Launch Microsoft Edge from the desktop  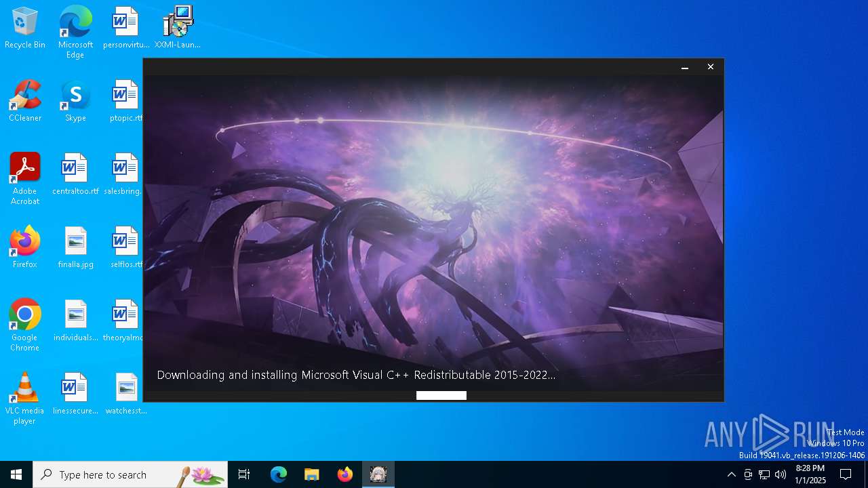(x=75, y=32)
